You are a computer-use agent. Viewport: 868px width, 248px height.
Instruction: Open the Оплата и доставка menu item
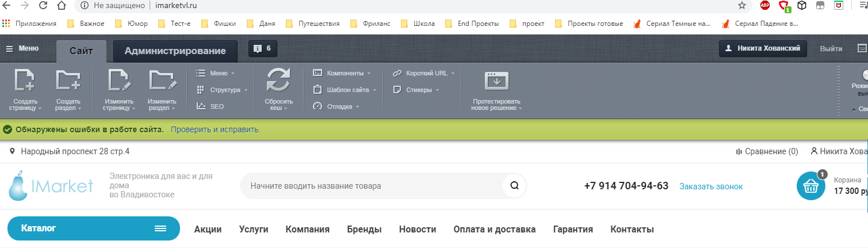coord(494,229)
